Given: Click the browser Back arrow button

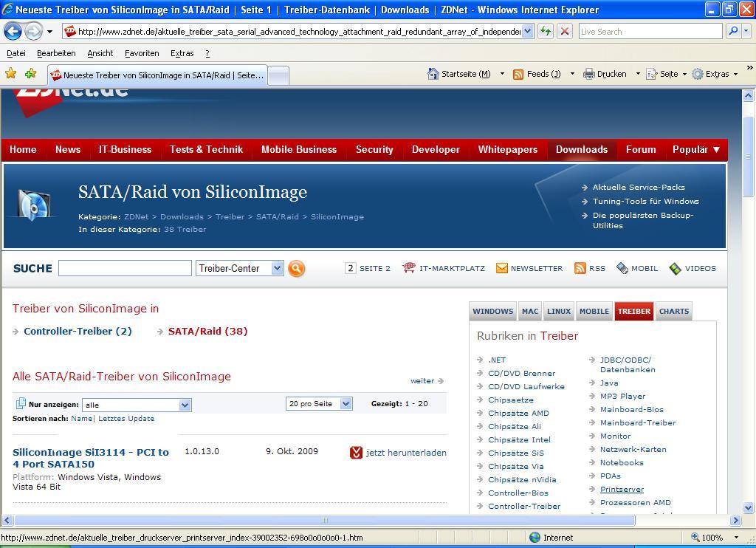Looking at the screenshot, I should (13, 32).
